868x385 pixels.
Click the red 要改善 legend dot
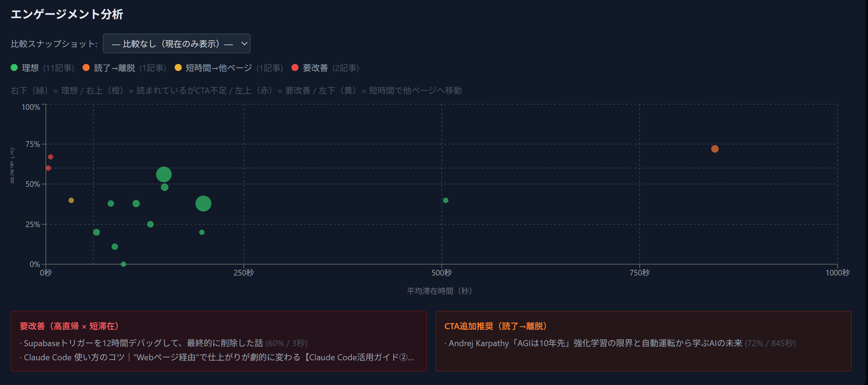pos(295,67)
